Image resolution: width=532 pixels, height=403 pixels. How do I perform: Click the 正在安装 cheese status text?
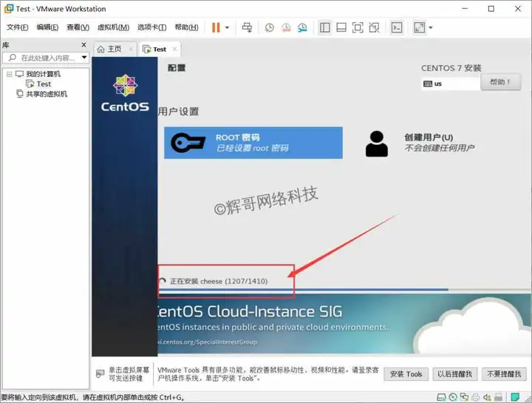219,281
